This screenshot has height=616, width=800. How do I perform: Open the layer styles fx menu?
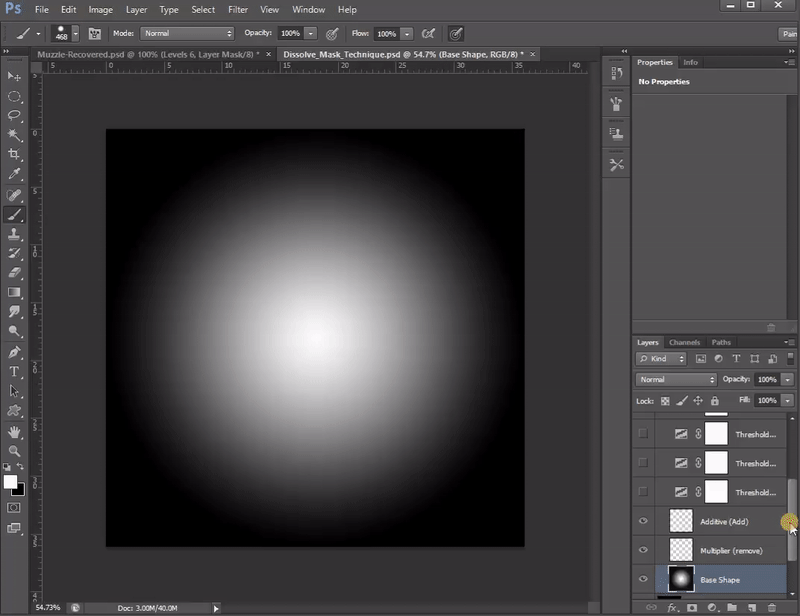pos(672,606)
